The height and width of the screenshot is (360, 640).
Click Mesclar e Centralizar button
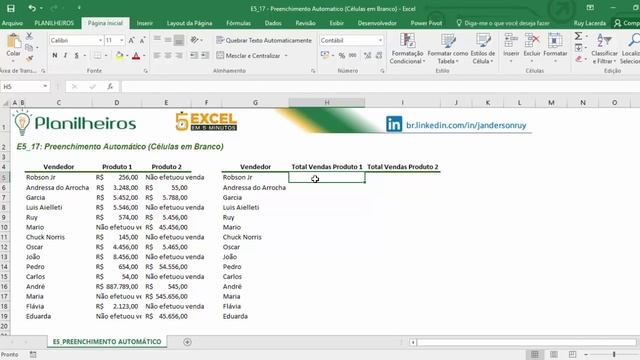tap(248, 56)
